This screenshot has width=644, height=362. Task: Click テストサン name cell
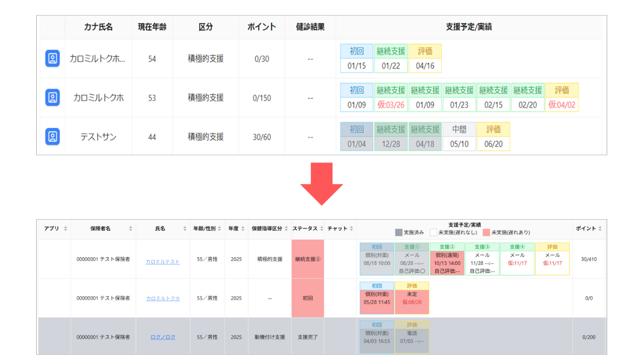[98, 136]
